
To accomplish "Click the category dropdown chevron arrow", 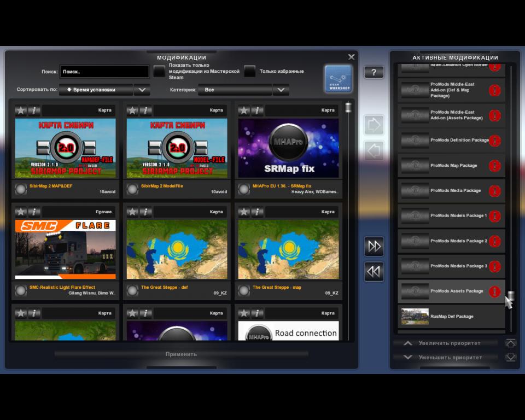I will pos(281,90).
